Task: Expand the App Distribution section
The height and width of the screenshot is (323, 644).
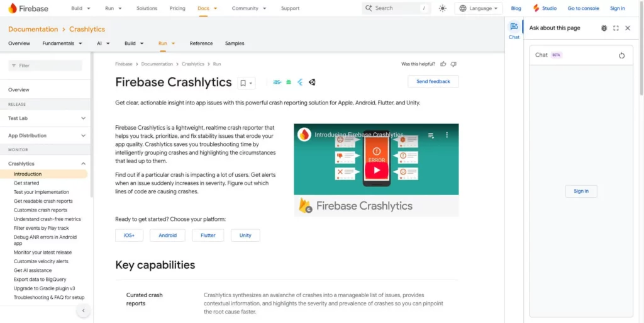Action: click(83, 135)
